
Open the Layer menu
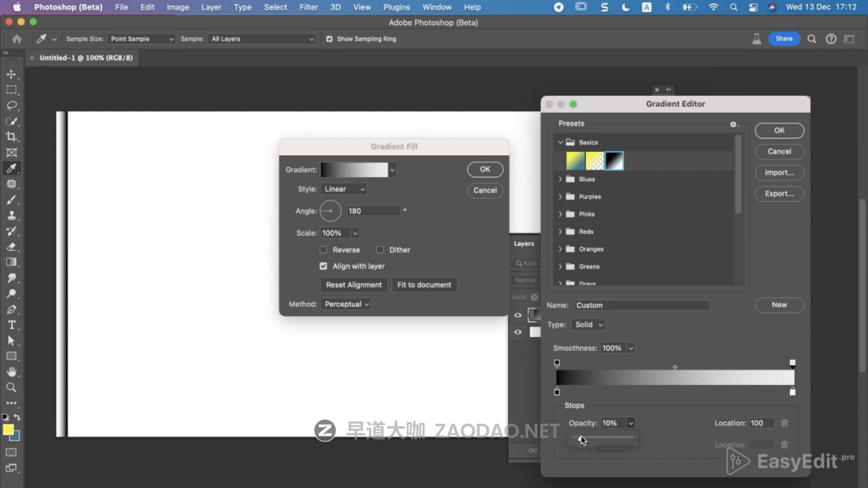click(211, 7)
